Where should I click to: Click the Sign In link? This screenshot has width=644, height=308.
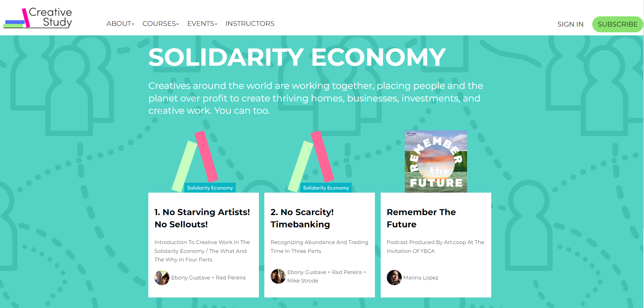(x=570, y=24)
